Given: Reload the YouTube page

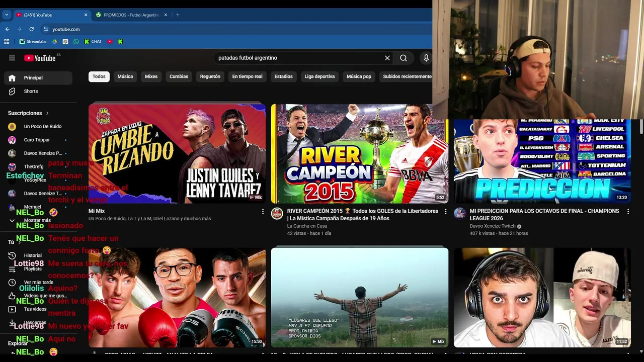Looking at the screenshot, I should coord(31,29).
